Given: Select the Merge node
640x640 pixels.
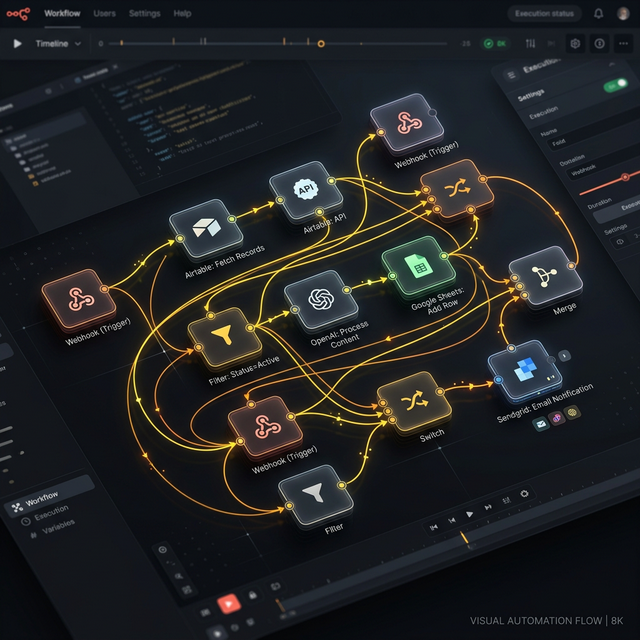Looking at the screenshot, I should [546, 276].
